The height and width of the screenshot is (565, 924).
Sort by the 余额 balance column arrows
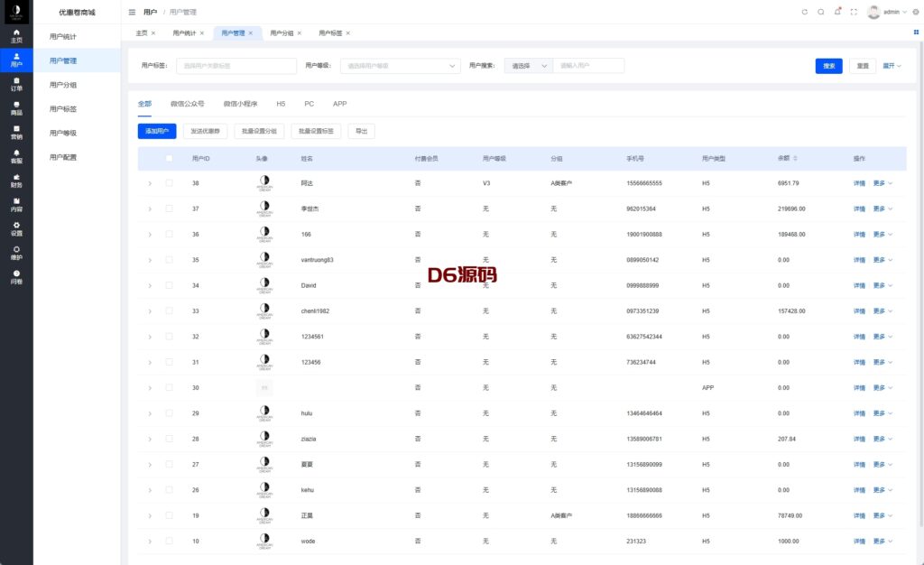(796, 159)
